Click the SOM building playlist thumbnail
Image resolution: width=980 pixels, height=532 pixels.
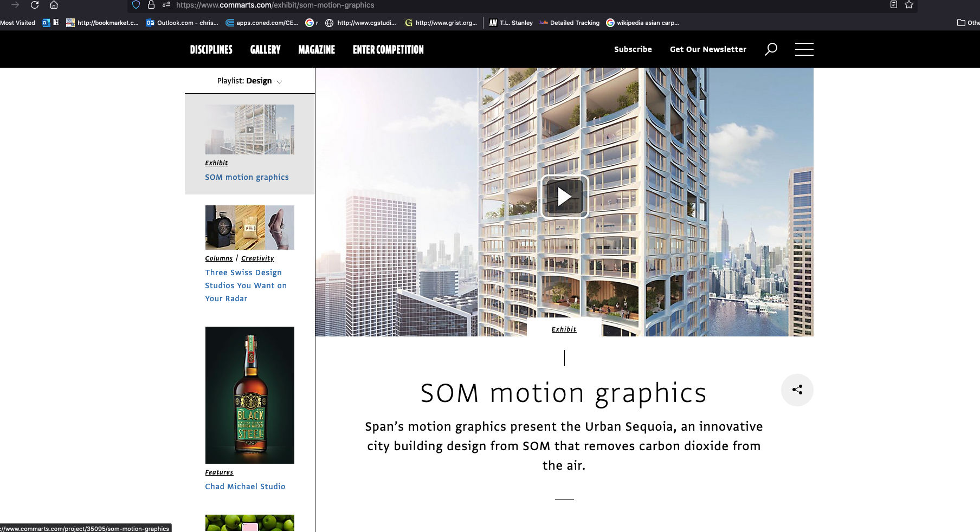[250, 129]
